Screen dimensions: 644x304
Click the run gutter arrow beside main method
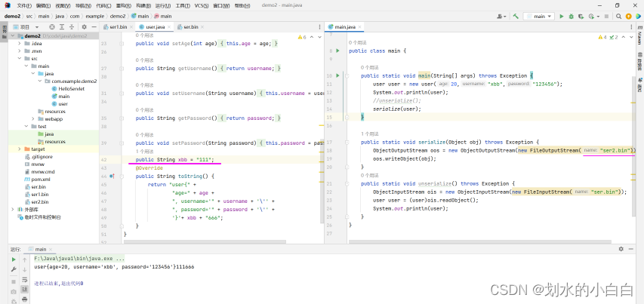click(338, 75)
